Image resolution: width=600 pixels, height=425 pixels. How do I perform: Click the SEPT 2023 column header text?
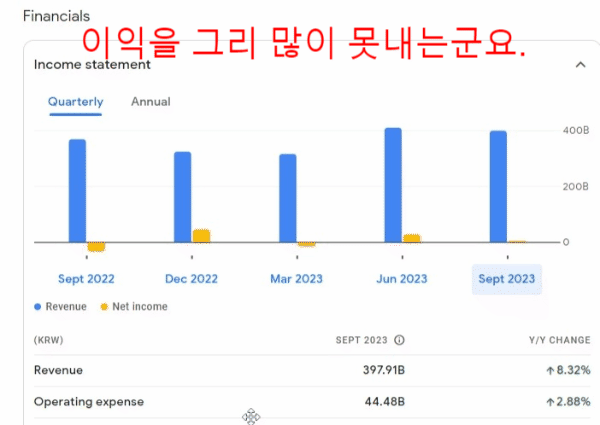[x=362, y=340]
